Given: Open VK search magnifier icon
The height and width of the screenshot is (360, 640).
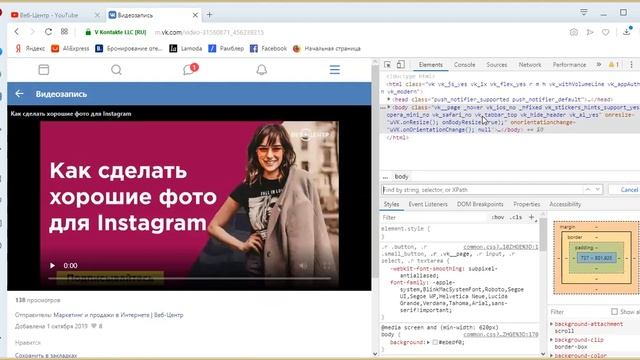Looking at the screenshot, I should pyautogui.click(x=116, y=70).
